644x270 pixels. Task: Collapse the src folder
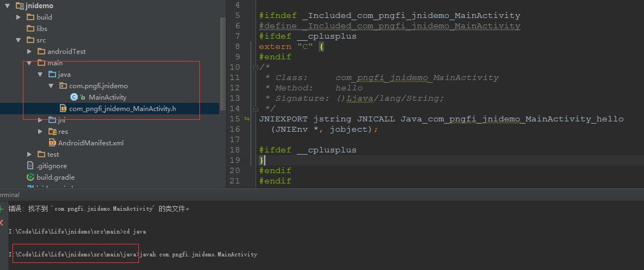19,40
